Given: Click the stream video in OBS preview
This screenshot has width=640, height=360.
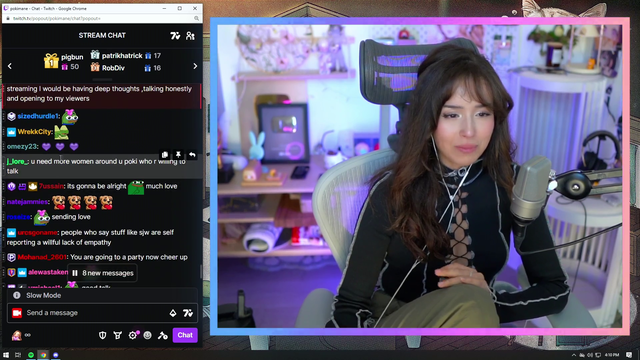Looking at the screenshot, I should [420, 176].
